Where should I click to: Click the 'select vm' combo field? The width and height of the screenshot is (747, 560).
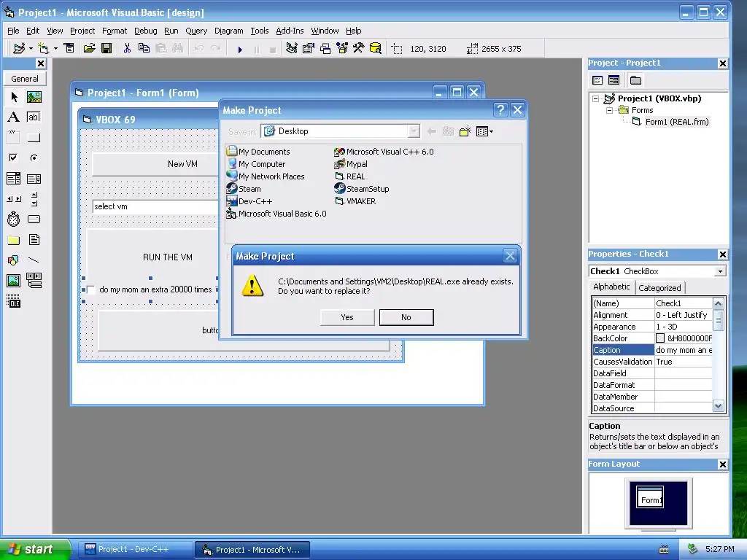point(155,206)
